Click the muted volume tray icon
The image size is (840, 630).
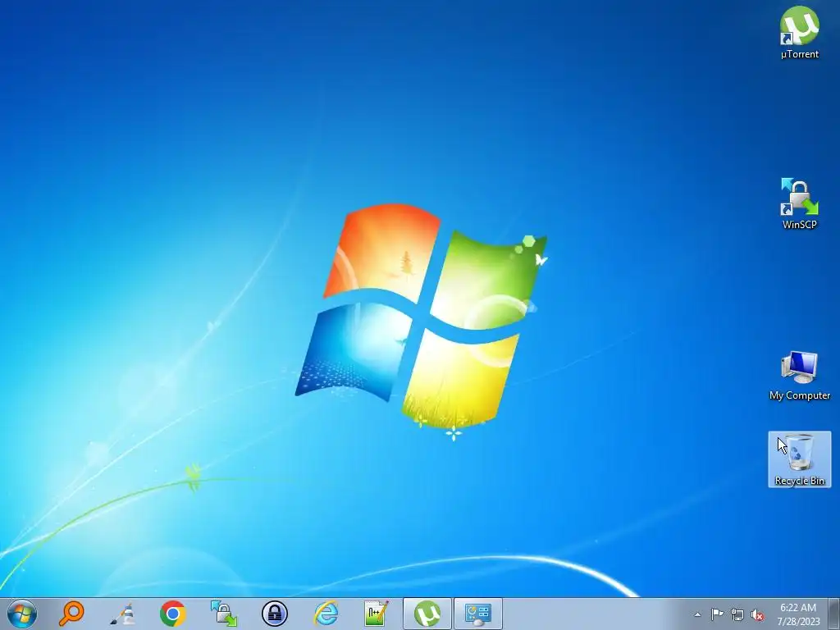(757, 614)
